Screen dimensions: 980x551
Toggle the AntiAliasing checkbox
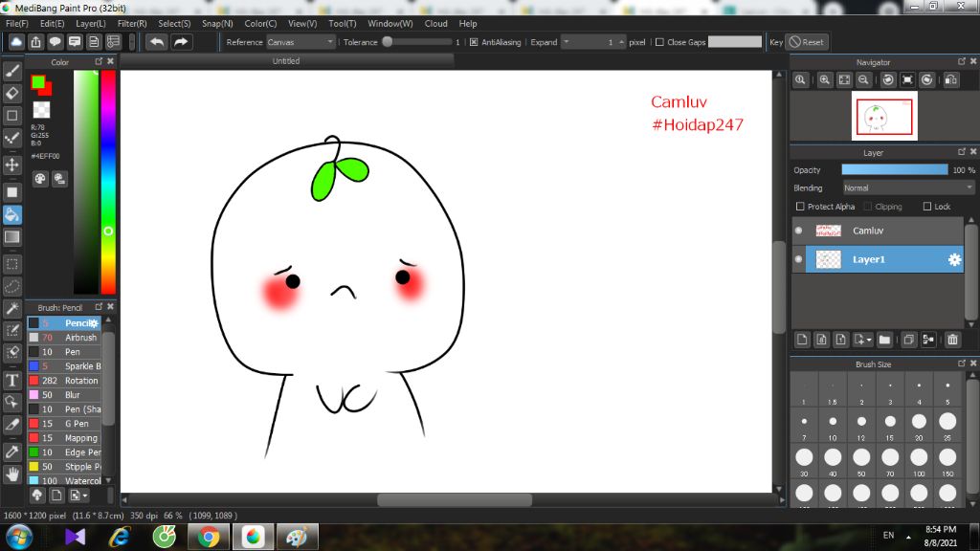pyautogui.click(x=474, y=42)
